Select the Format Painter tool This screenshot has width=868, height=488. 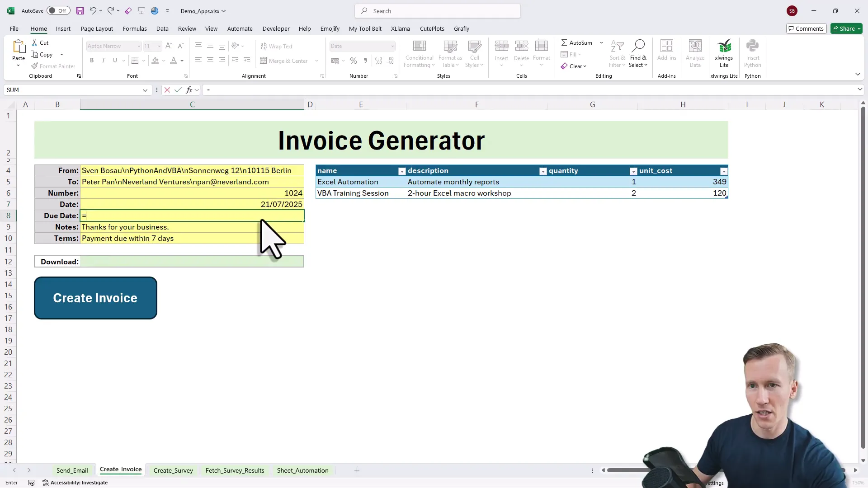tap(53, 66)
